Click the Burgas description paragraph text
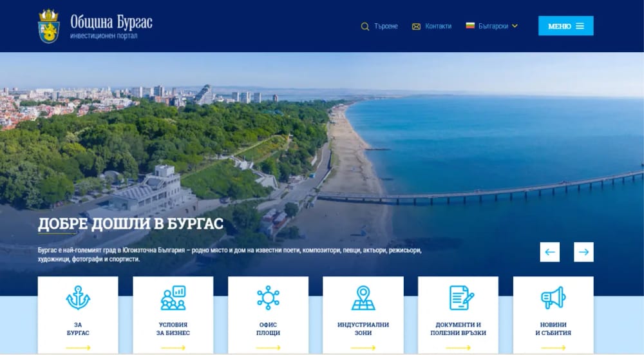 (x=230, y=254)
